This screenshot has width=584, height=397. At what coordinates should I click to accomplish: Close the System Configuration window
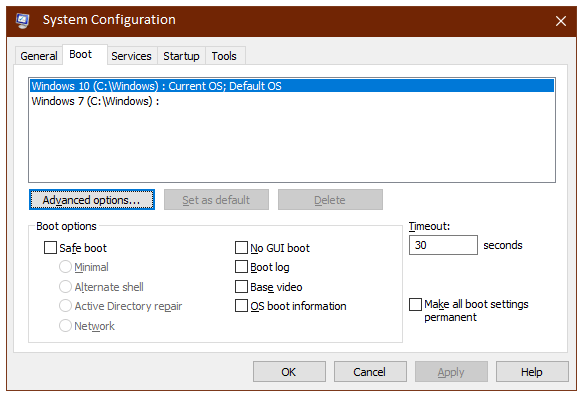point(561,21)
